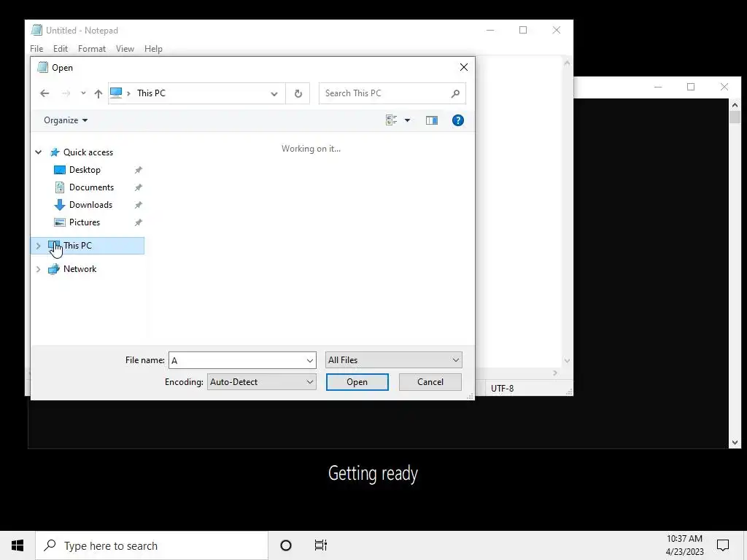Open the Windows Start menu

coord(18,545)
